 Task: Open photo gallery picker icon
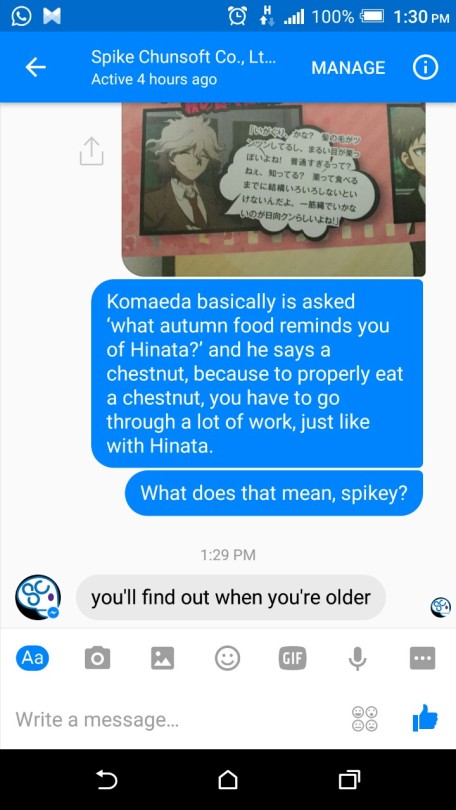coord(162,659)
